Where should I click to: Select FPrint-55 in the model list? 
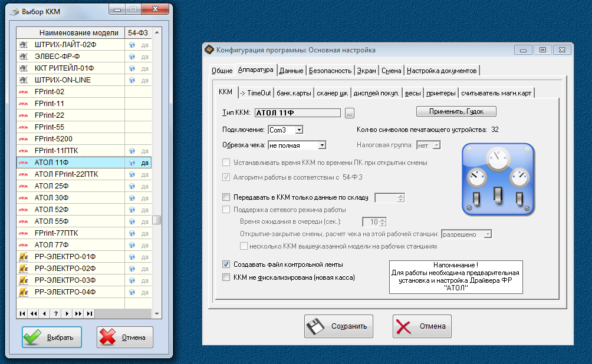[84, 127]
